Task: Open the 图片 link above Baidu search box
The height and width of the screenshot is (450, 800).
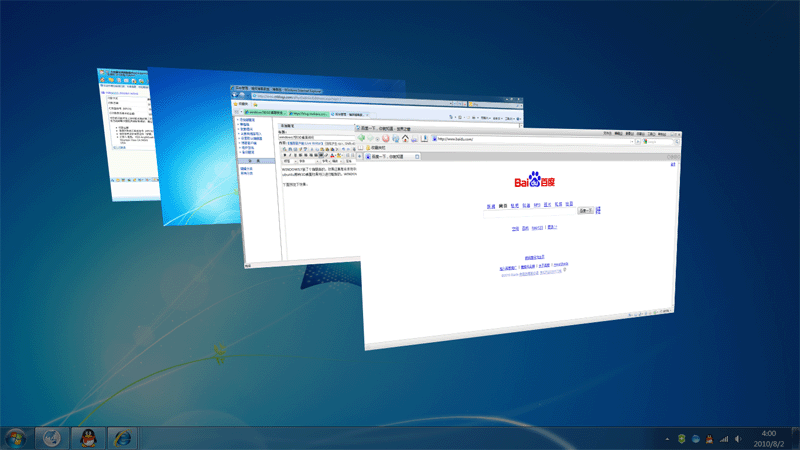Action: click(x=547, y=205)
